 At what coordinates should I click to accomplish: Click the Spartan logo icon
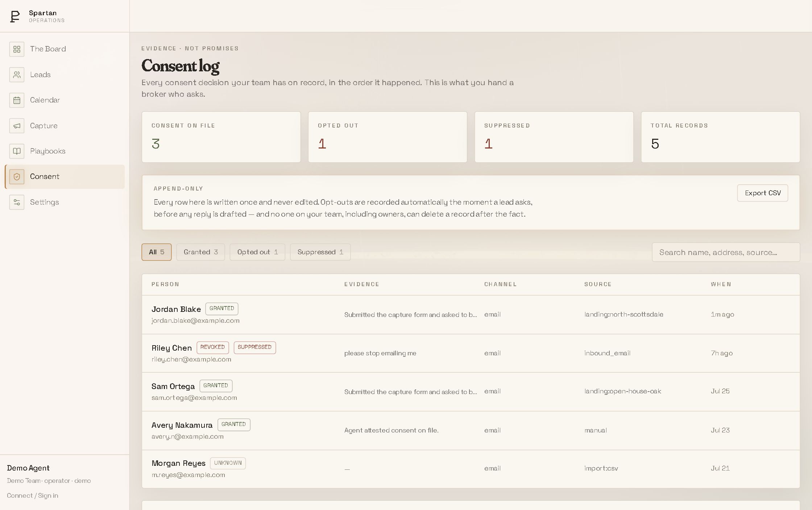click(15, 16)
